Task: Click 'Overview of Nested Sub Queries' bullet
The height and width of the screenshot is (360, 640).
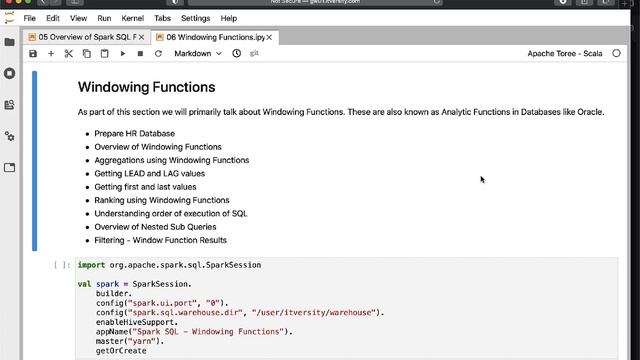Action: [x=155, y=227]
